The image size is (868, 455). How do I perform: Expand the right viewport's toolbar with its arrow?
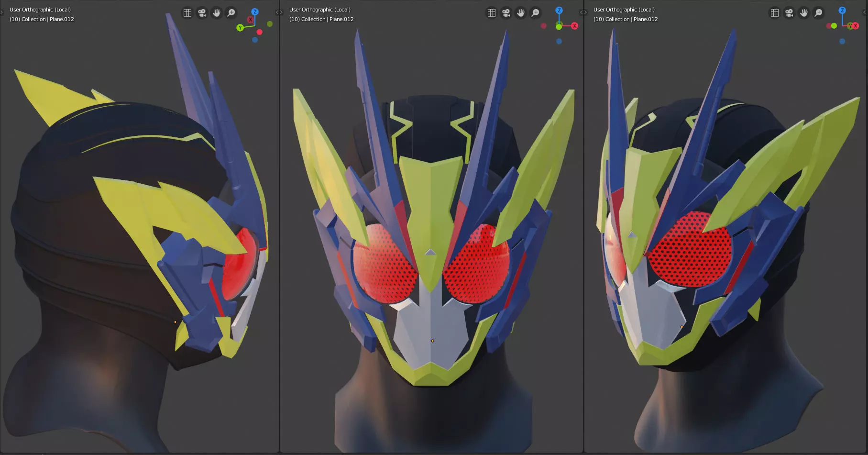(585, 12)
